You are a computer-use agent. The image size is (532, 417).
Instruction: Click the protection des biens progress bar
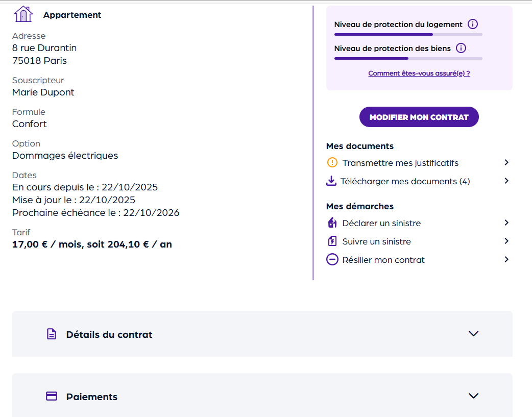coord(408,59)
